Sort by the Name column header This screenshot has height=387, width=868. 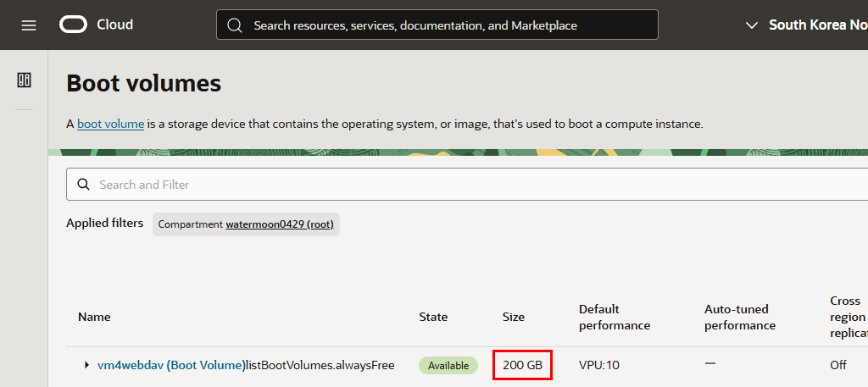(x=94, y=317)
